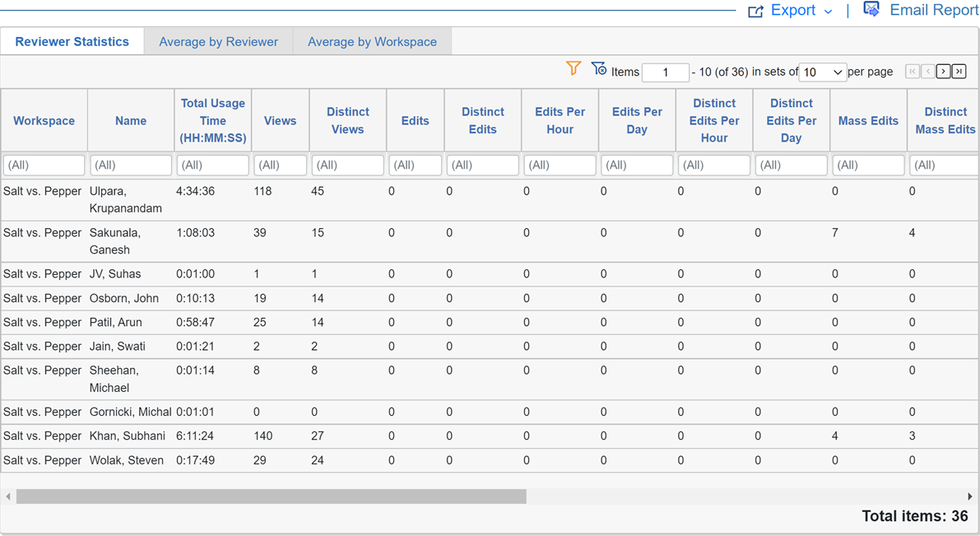Click the Distinct Edits filter box
The height and width of the screenshot is (536, 980).
482,165
